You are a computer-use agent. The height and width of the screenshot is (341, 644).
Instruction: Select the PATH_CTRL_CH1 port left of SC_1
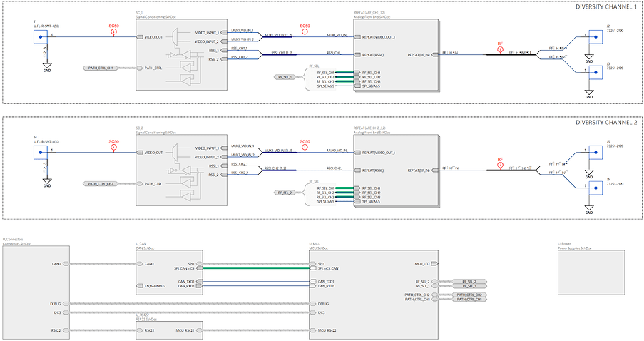tap(101, 68)
